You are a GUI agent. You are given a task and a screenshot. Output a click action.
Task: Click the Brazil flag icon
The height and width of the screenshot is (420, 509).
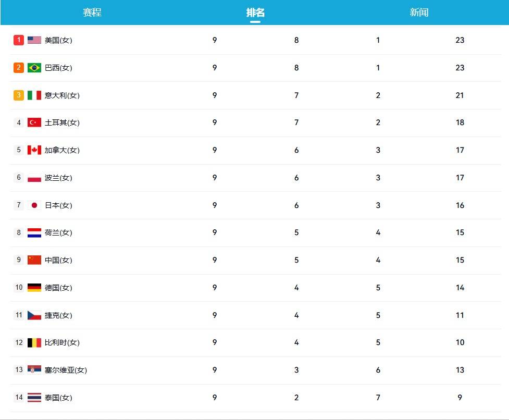tap(34, 68)
